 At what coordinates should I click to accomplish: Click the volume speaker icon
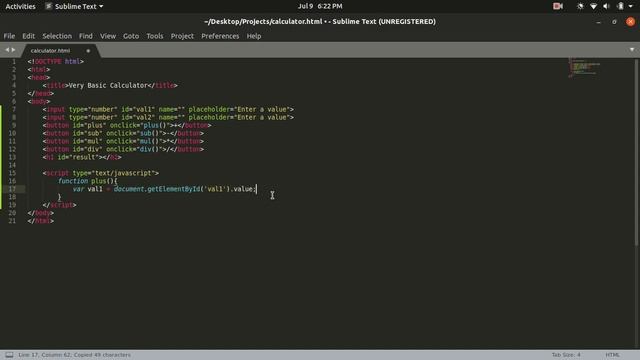[x=606, y=6]
